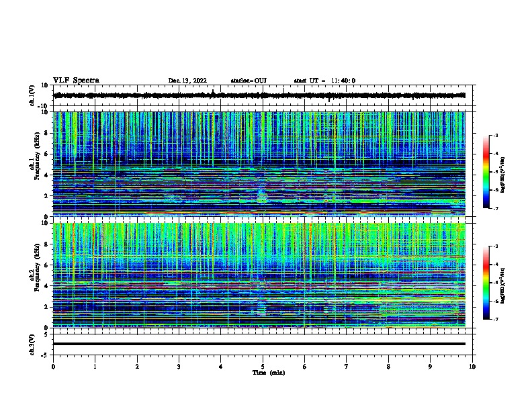Click time axis tick label "7"
The image size is (532, 411).
coord(347,367)
